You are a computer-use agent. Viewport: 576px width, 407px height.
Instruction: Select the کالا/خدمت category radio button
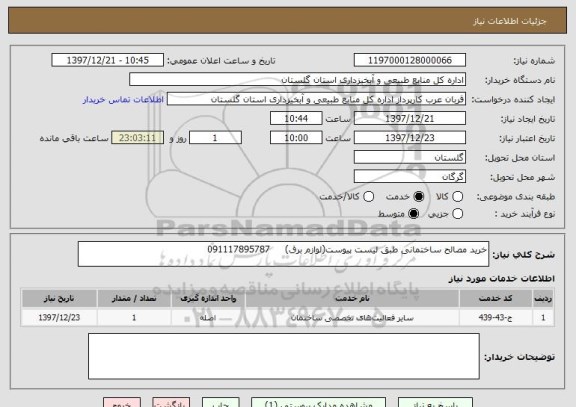pos(368,197)
